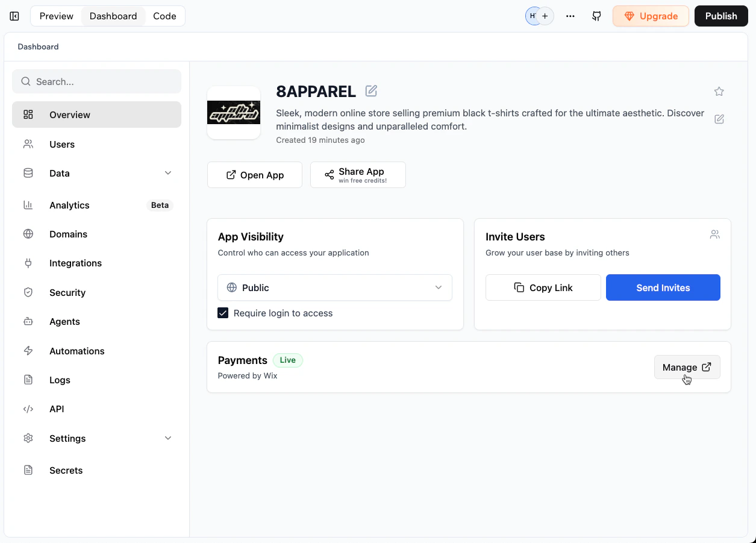This screenshot has width=756, height=543.
Task: Star the app with favorite icon
Action: 719,92
